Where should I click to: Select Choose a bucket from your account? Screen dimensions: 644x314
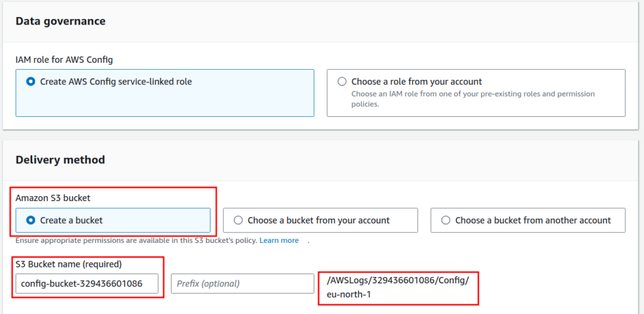pos(320,220)
